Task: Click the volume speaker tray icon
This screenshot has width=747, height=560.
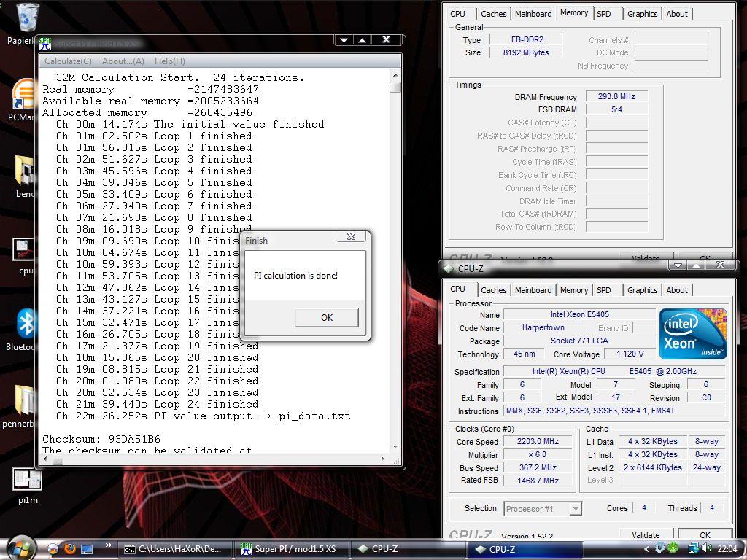Action: 706,548
